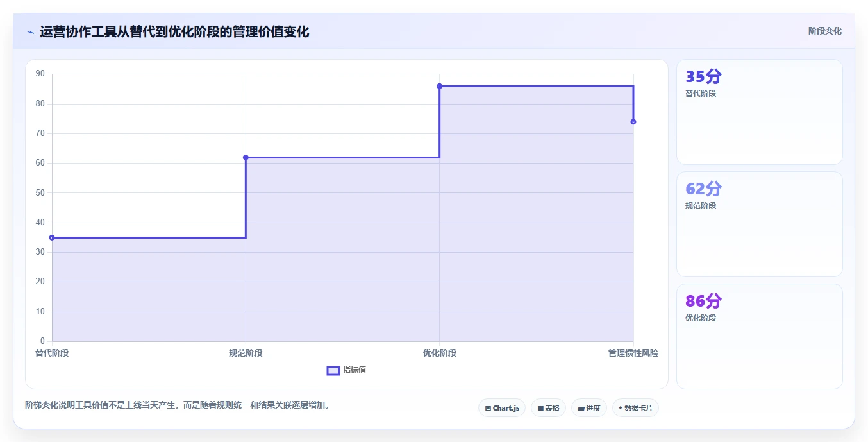Select the 表格 tag chip

548,408
